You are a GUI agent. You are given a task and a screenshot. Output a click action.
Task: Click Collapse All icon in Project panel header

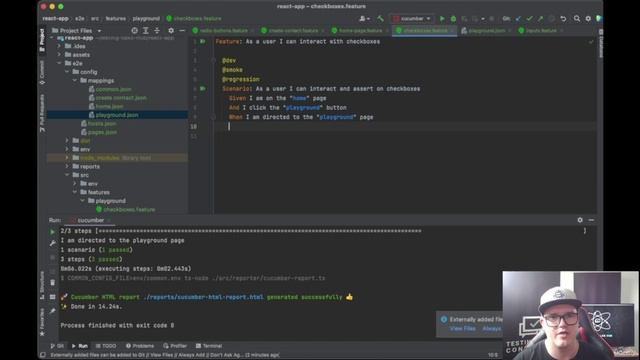pyautogui.click(x=157, y=31)
